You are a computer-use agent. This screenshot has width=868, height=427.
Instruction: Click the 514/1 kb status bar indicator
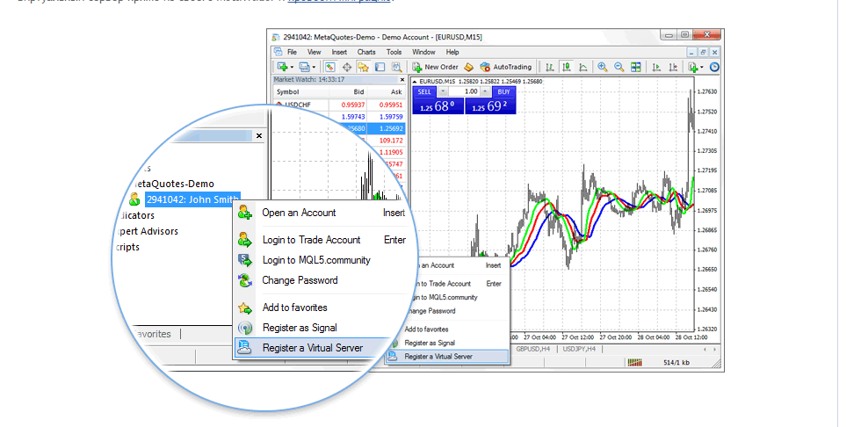pos(676,363)
